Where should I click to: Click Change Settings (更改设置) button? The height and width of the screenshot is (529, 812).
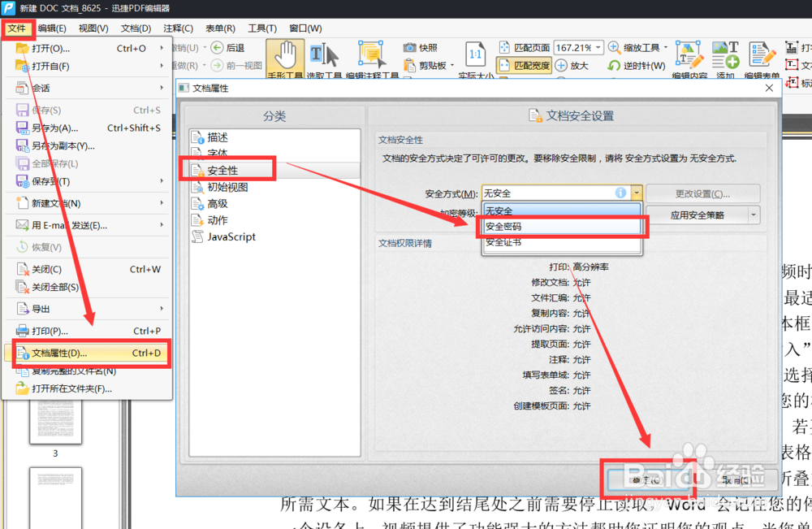point(702,193)
